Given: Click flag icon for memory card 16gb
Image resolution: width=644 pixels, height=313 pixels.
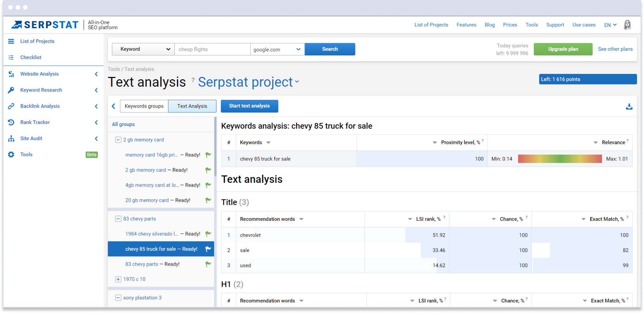Looking at the screenshot, I should point(208,155).
